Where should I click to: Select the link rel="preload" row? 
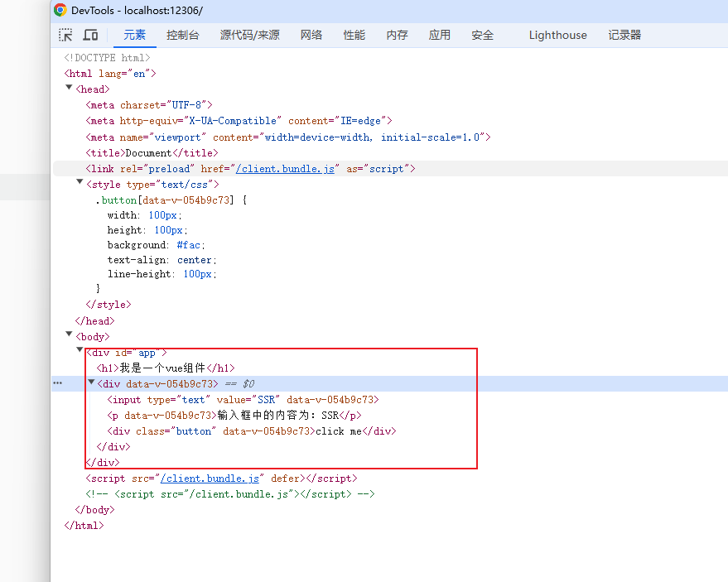coord(390,169)
